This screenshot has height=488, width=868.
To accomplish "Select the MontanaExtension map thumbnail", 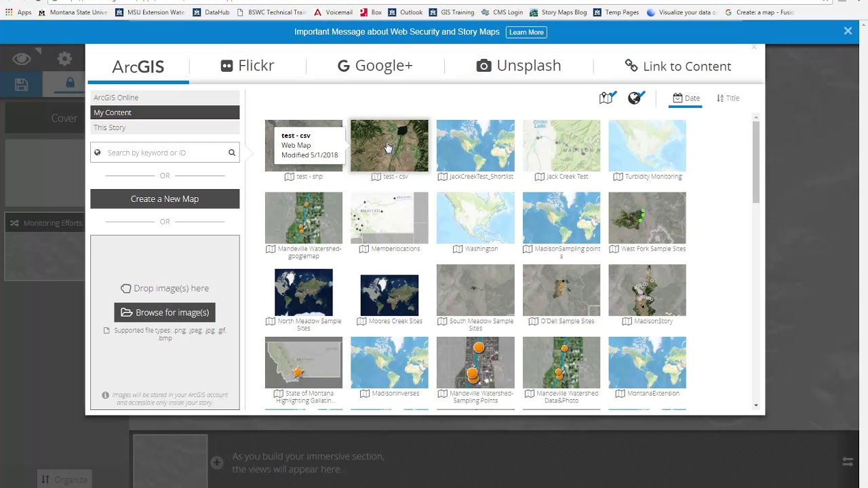I will pos(647,363).
